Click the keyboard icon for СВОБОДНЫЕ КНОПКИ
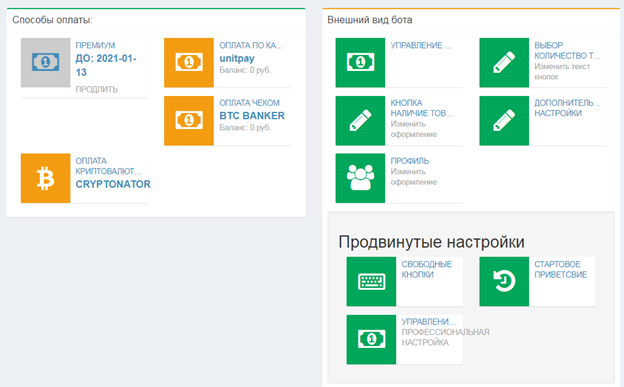Image resolution: width=624 pixels, height=387 pixels. pyautogui.click(x=371, y=281)
